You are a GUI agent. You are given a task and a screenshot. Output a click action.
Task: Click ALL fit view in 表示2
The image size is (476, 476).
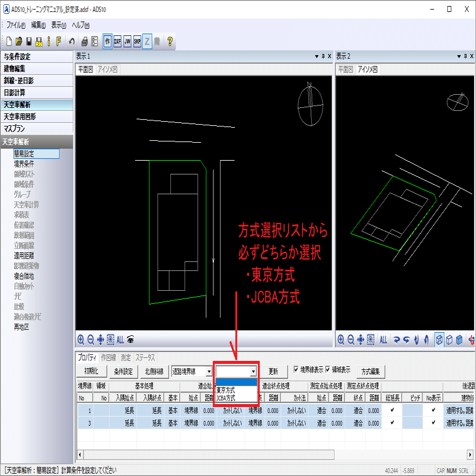click(384, 340)
